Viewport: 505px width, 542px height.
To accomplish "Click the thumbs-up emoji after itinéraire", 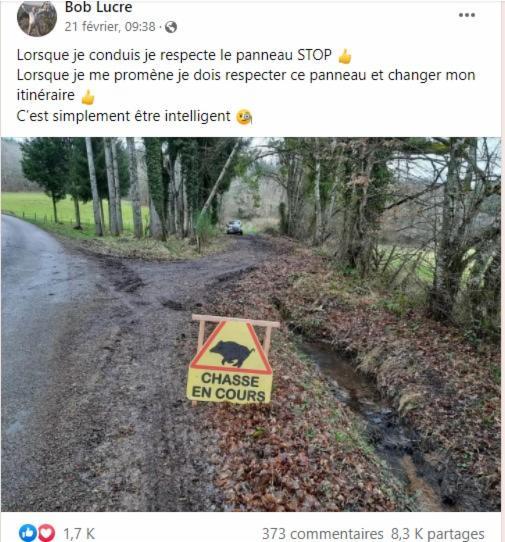I will pyautogui.click(x=87, y=97).
